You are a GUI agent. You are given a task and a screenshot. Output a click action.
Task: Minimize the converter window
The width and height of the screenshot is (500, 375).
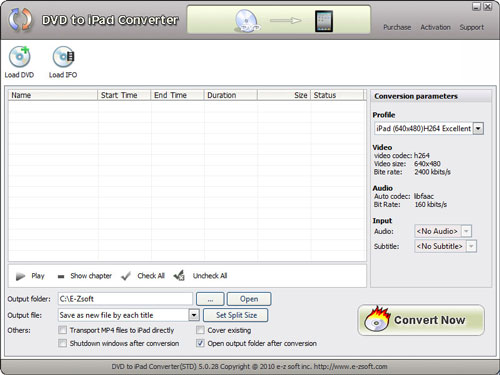[476, 6]
